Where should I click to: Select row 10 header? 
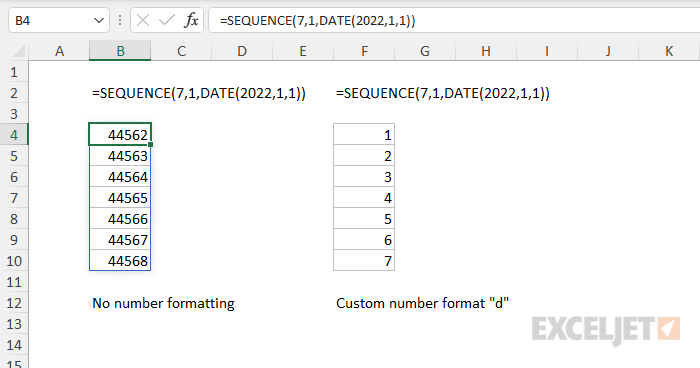point(14,261)
